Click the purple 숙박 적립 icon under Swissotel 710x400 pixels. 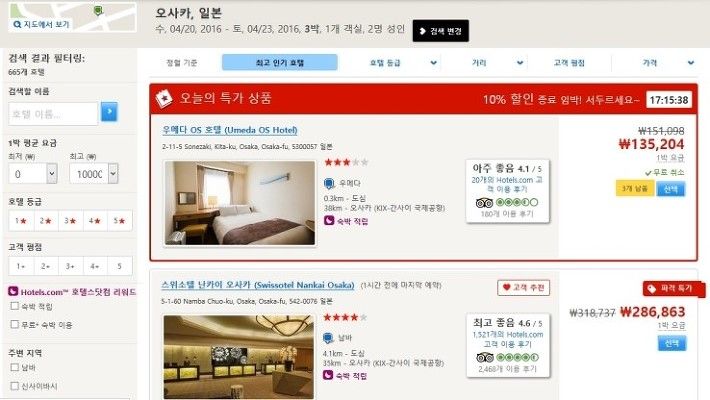[328, 375]
